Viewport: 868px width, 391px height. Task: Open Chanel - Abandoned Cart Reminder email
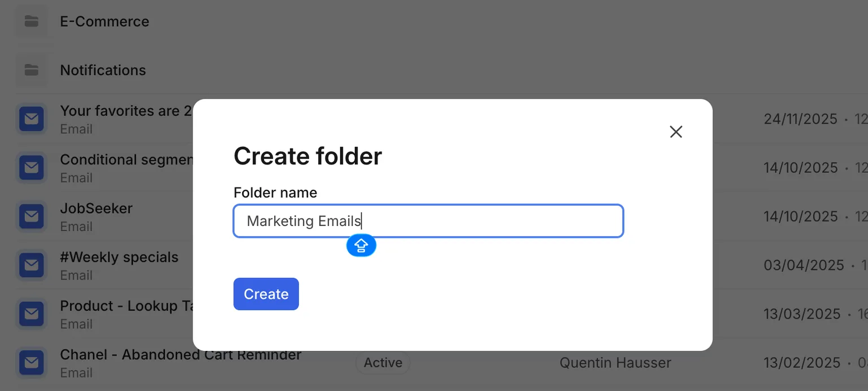click(181, 355)
